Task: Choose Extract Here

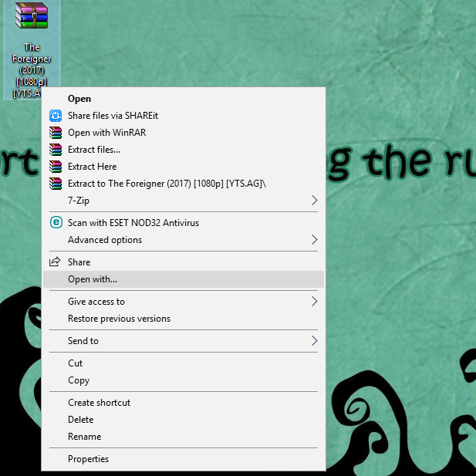Action: [184, 167]
